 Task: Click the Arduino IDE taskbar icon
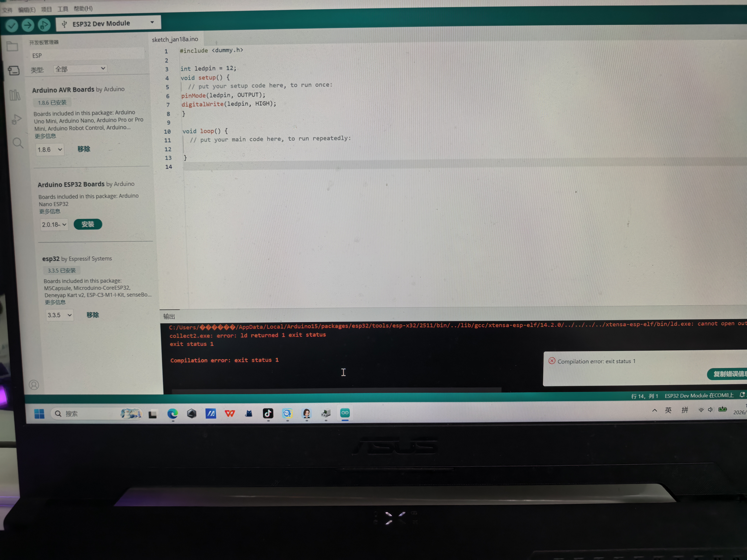click(345, 413)
